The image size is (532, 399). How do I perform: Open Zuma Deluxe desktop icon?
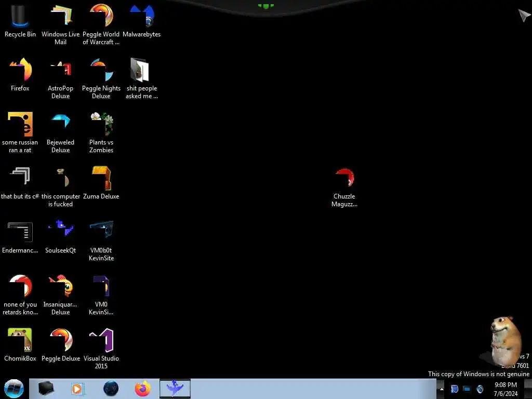tap(101, 182)
